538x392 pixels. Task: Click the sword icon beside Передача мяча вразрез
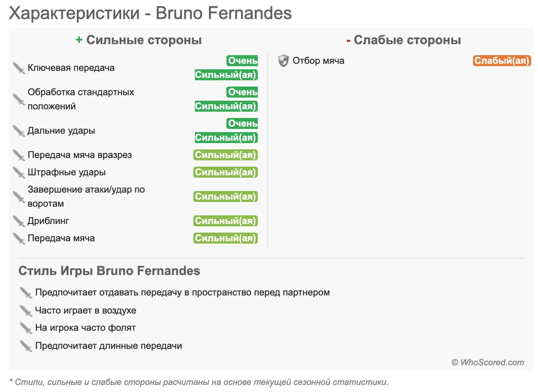click(19, 155)
